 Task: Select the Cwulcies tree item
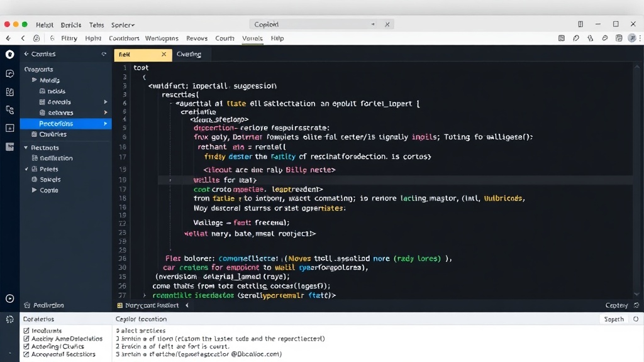(53, 134)
